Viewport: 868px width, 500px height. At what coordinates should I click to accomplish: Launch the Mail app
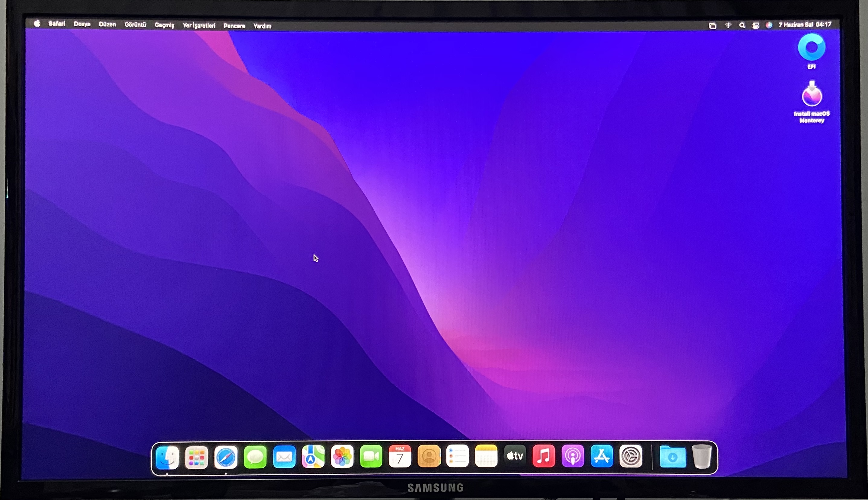[x=284, y=457]
